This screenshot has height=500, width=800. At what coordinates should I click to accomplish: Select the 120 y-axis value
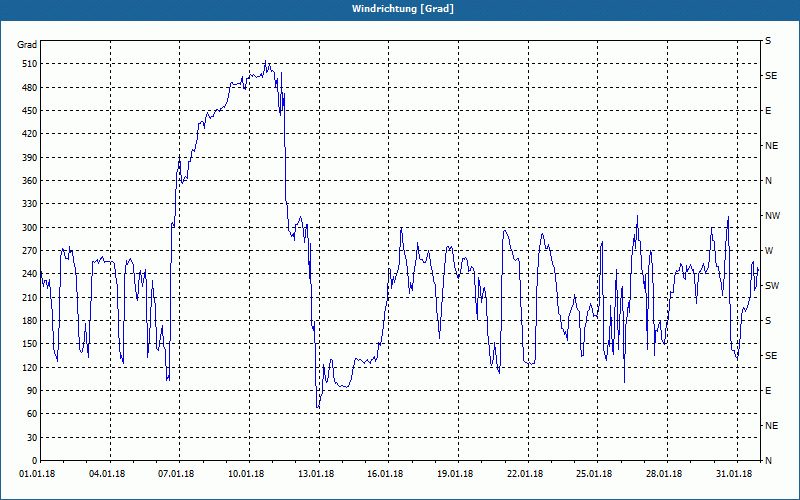point(30,367)
